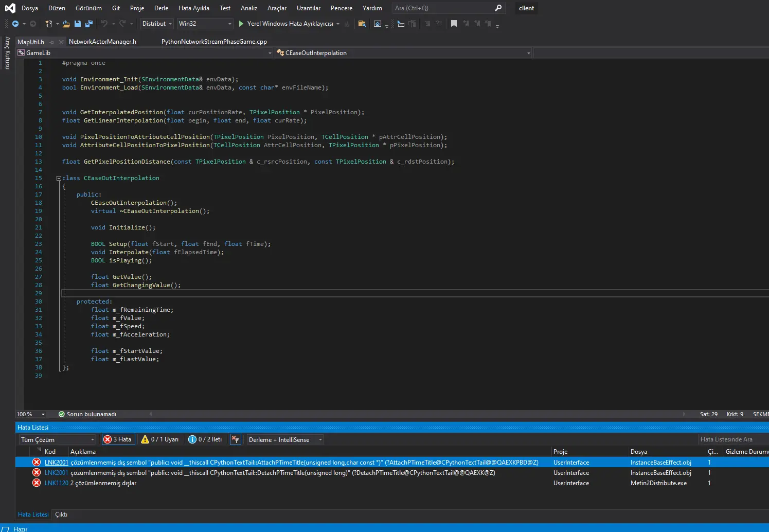Viewport: 769px width, 532px height.
Task: Click the green start debugging play icon
Action: (241, 24)
